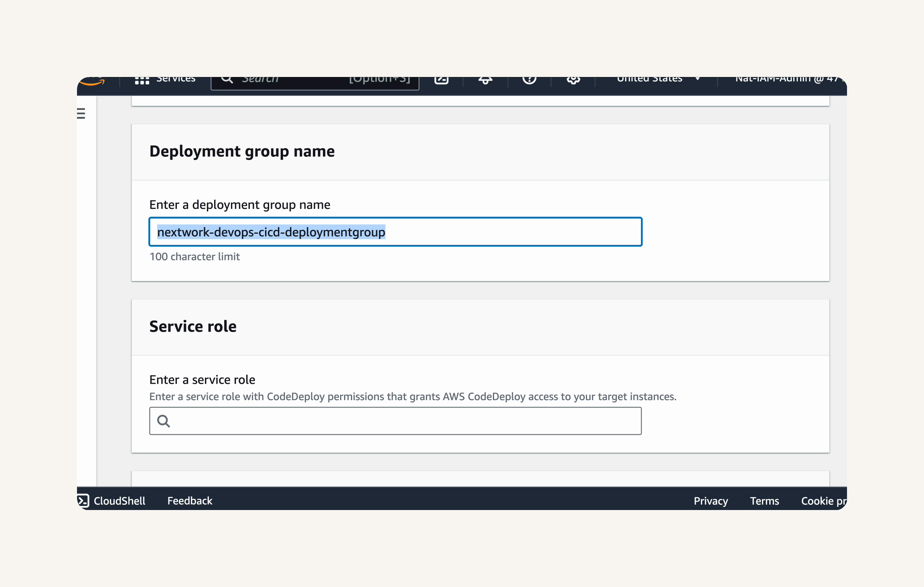
Task: Click the 'Deployment group name' heading
Action: 242,152
